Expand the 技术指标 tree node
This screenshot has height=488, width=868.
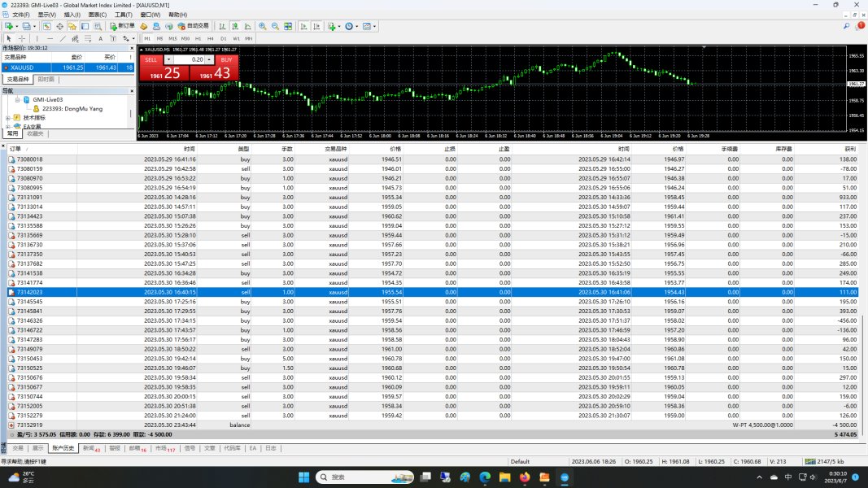7,118
